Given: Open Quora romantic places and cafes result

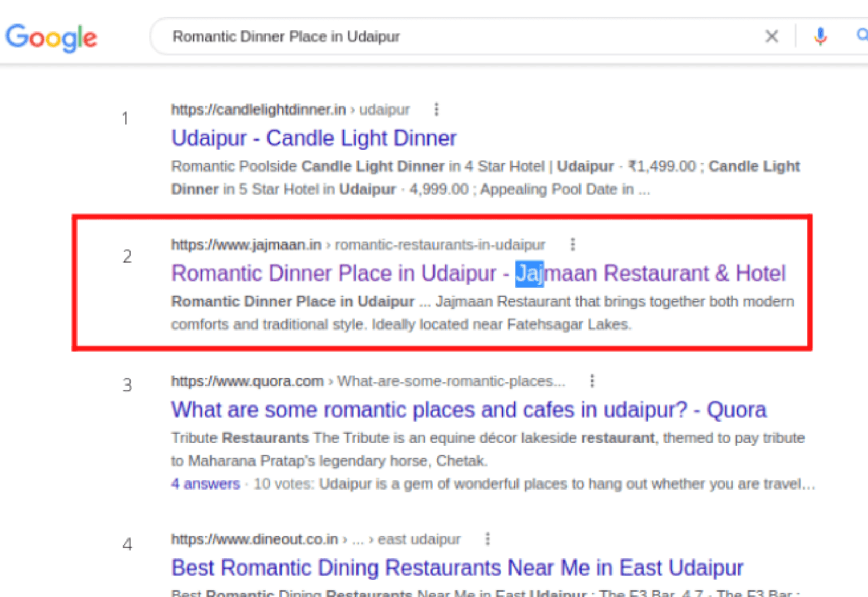Looking at the screenshot, I should [x=468, y=410].
